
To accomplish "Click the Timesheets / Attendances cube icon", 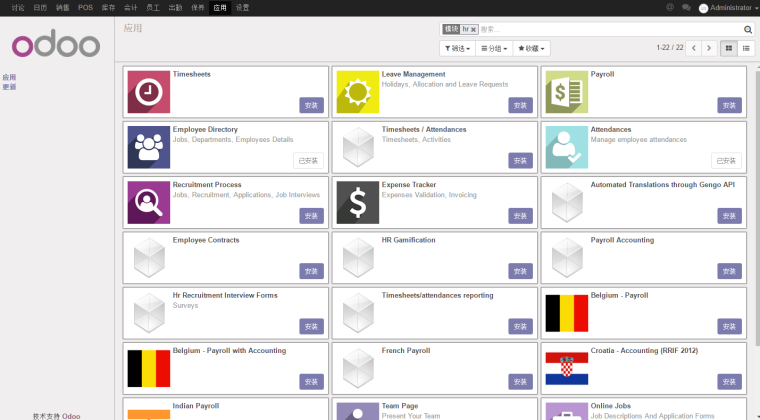I will (358, 147).
